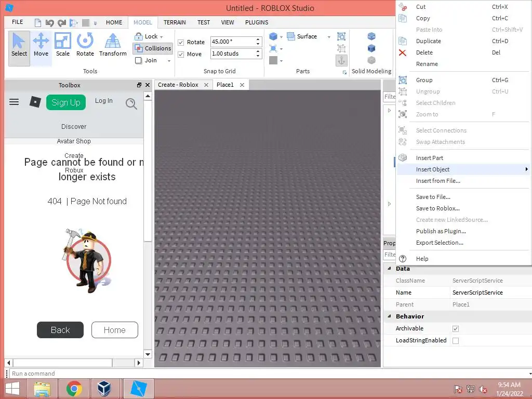Image resolution: width=532 pixels, height=399 pixels.
Task: Open Google Chrome from taskbar
Action: click(74, 389)
